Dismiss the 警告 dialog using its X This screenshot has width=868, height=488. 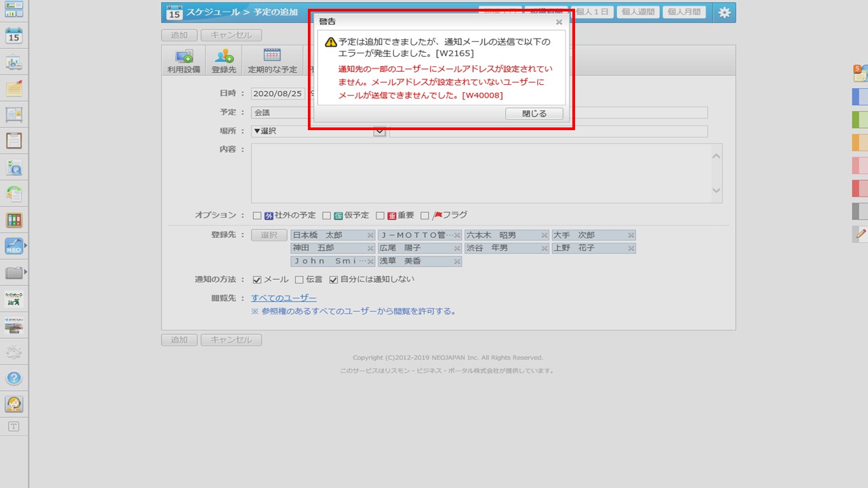(559, 22)
